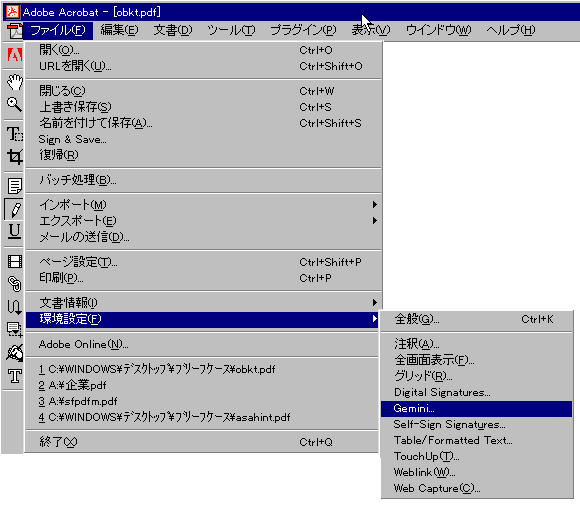Choose 終了(X) to quit Acrobat
Viewport: 580px width, 505px height.
click(203, 442)
